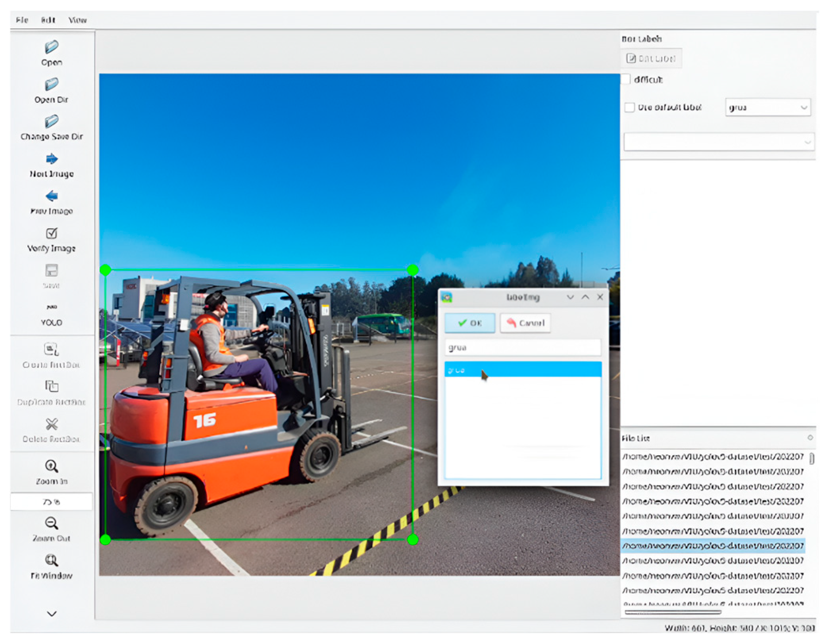825x644 pixels.
Task: Click the Open file icon
Action: click(x=52, y=47)
